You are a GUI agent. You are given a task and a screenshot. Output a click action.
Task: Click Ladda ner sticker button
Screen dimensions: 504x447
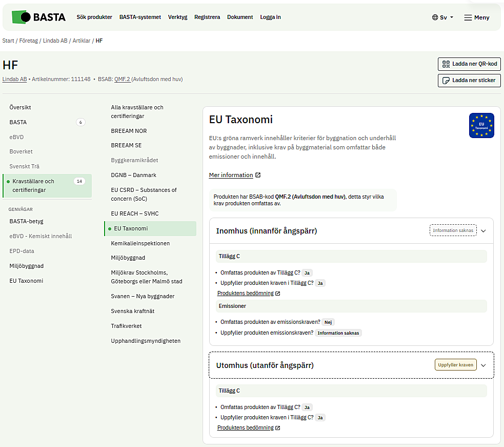click(x=469, y=81)
